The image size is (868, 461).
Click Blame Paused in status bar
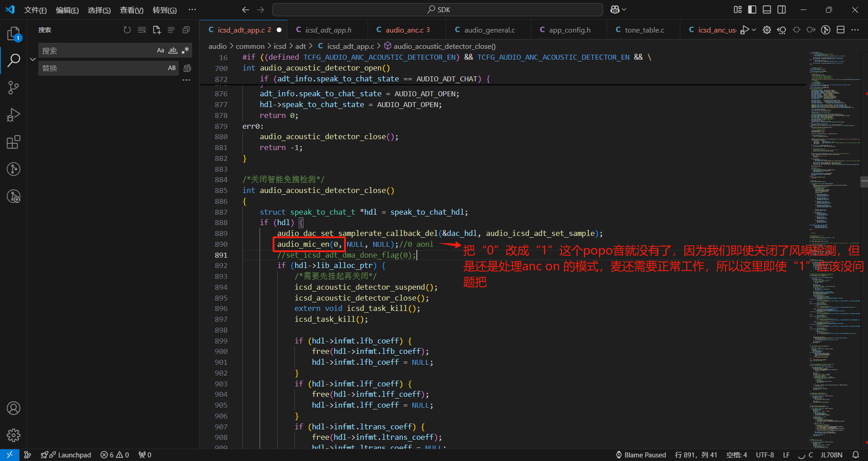[641, 455]
